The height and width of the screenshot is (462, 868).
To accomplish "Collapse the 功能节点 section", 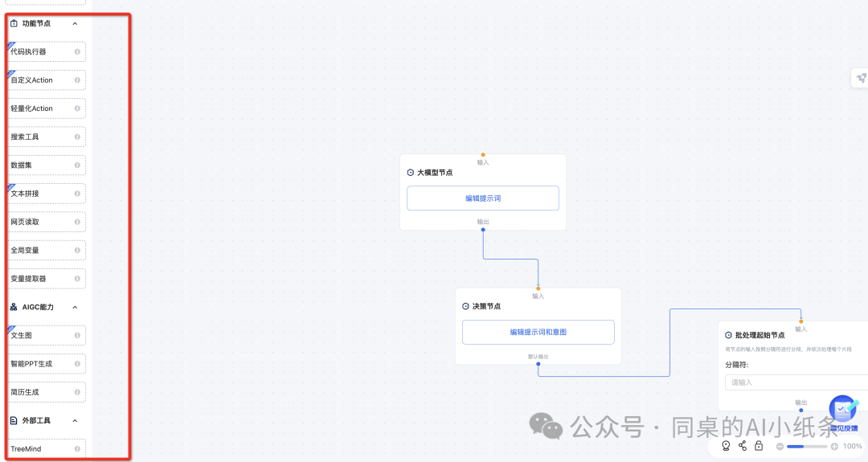I will [x=75, y=24].
